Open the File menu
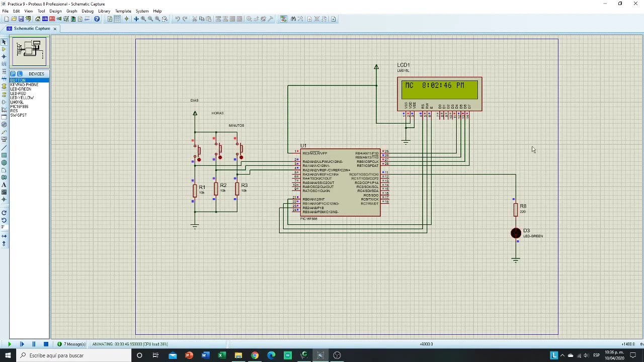 click(x=5, y=11)
